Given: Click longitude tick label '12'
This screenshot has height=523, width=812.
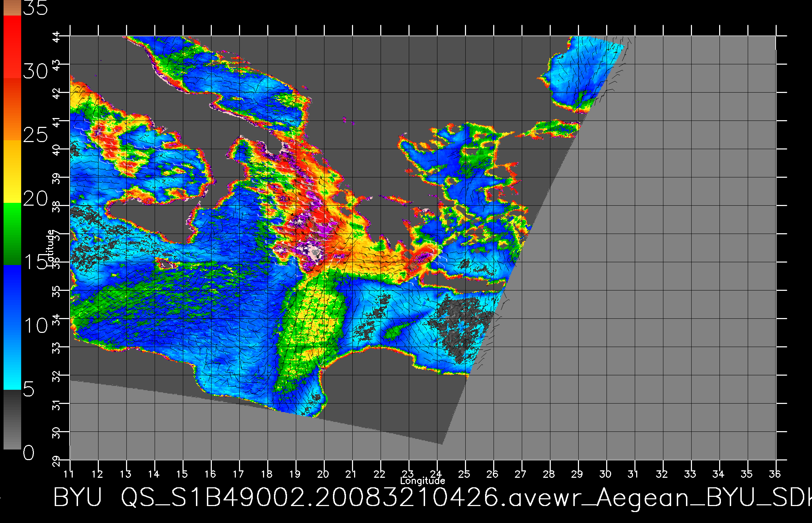Looking at the screenshot, I should tap(97, 474).
